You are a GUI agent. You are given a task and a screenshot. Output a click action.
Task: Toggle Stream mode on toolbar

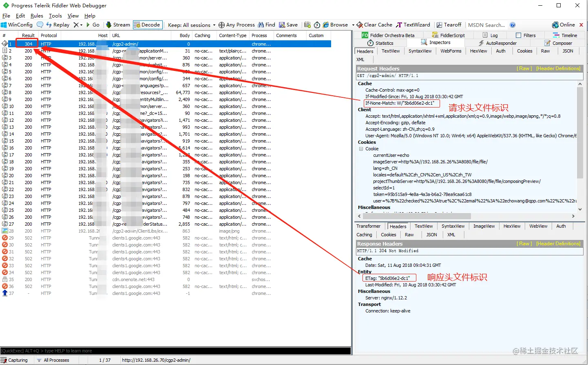[118, 25]
